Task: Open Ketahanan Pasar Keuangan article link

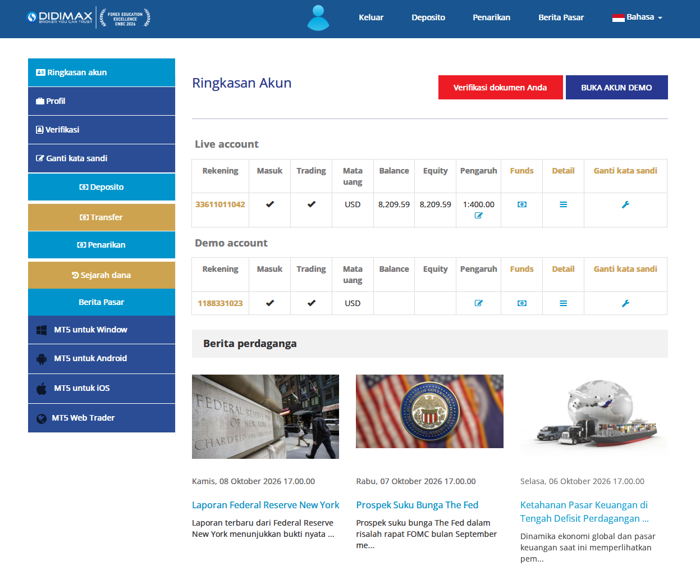Action: point(584,512)
